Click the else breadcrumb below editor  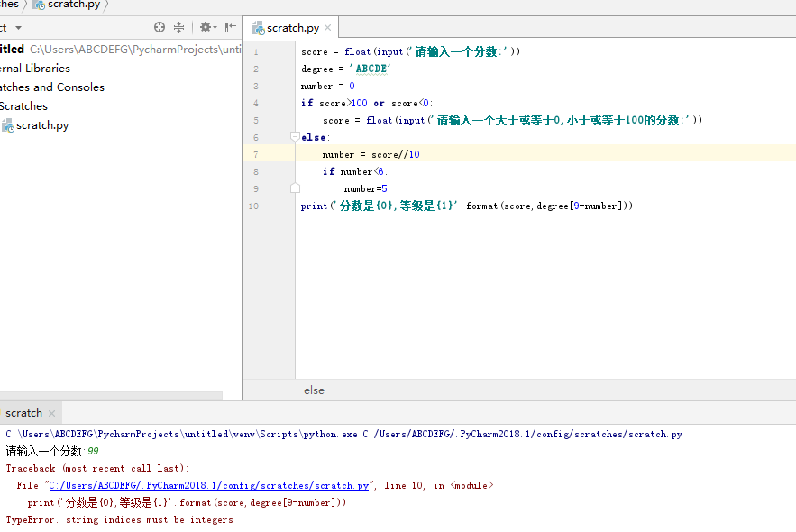(x=314, y=390)
